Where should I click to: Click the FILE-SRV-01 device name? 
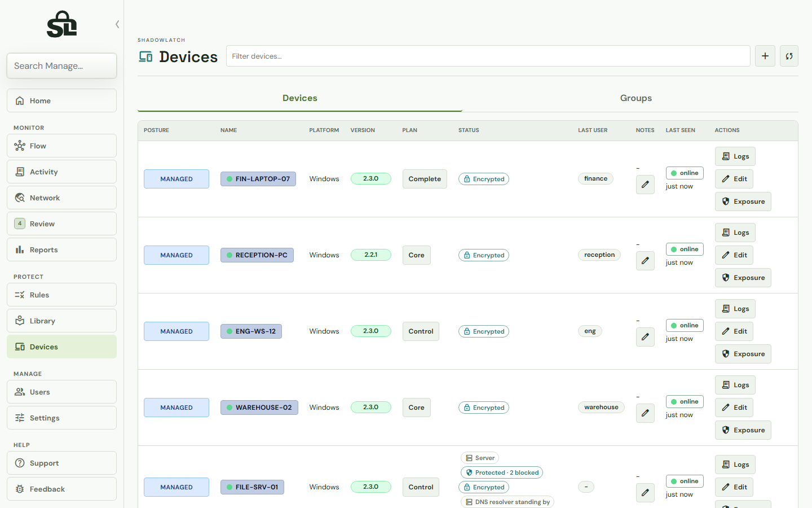pos(252,487)
